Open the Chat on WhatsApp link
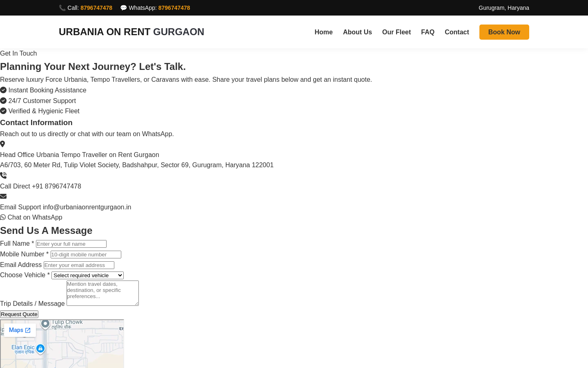588x368 pixels. pos(31,217)
